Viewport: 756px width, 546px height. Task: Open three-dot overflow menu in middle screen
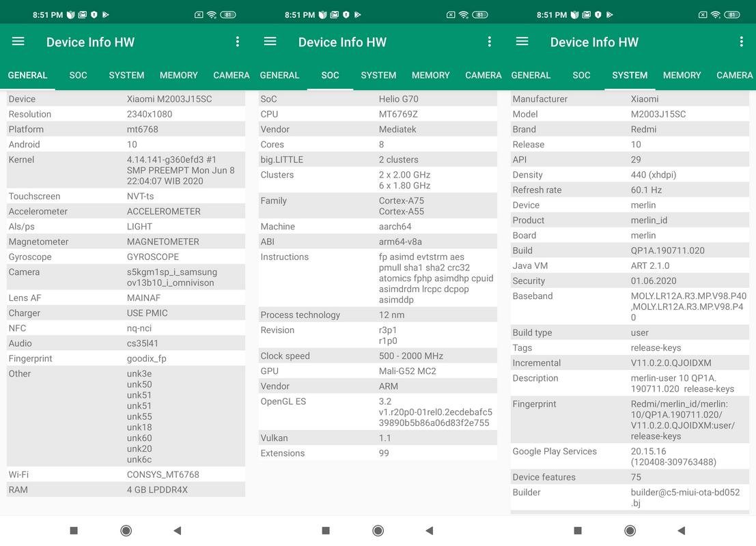pyautogui.click(x=490, y=42)
